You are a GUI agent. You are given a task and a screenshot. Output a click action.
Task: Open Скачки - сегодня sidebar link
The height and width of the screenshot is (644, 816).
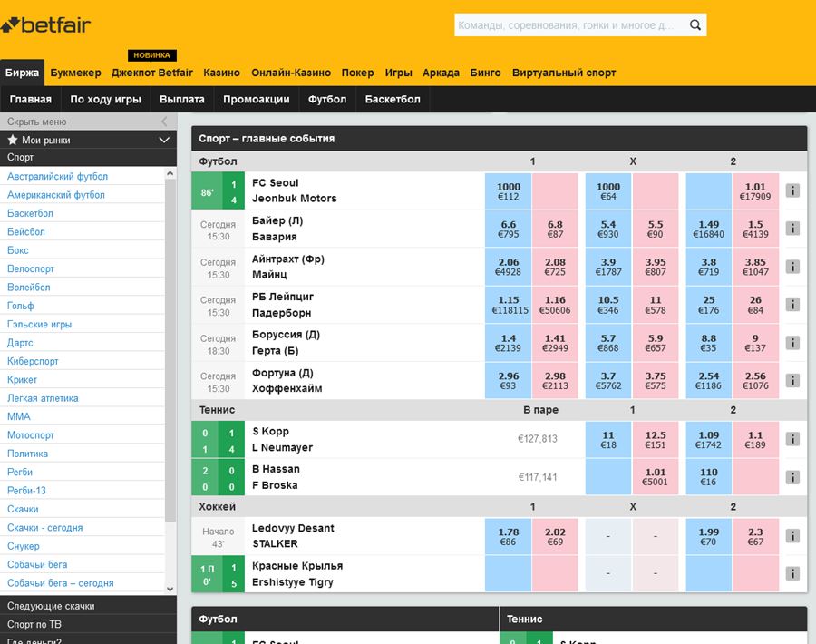coord(44,527)
